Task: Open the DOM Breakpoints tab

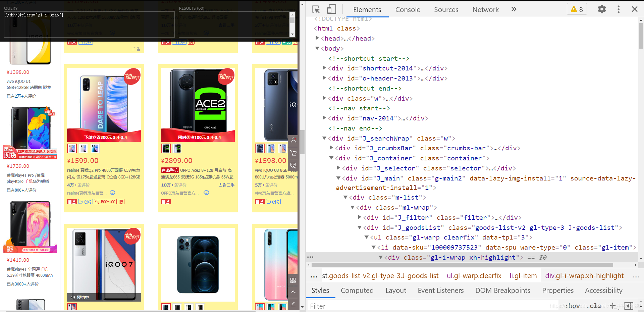Action: click(x=503, y=291)
